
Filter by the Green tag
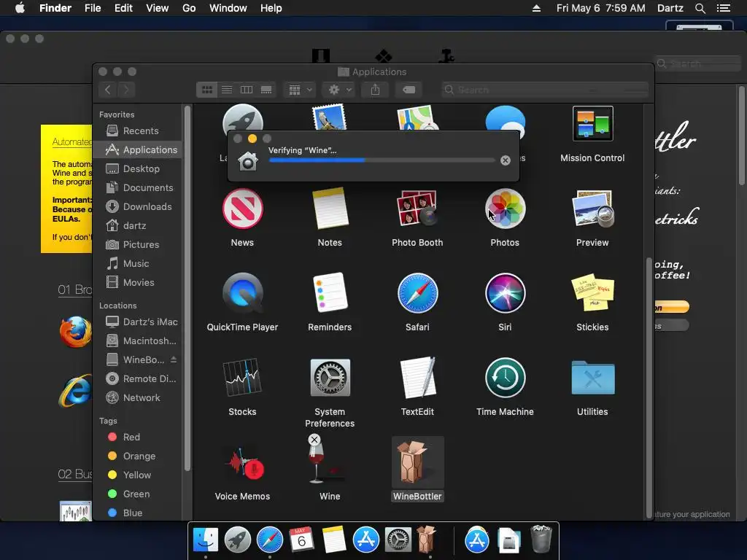[138, 494]
